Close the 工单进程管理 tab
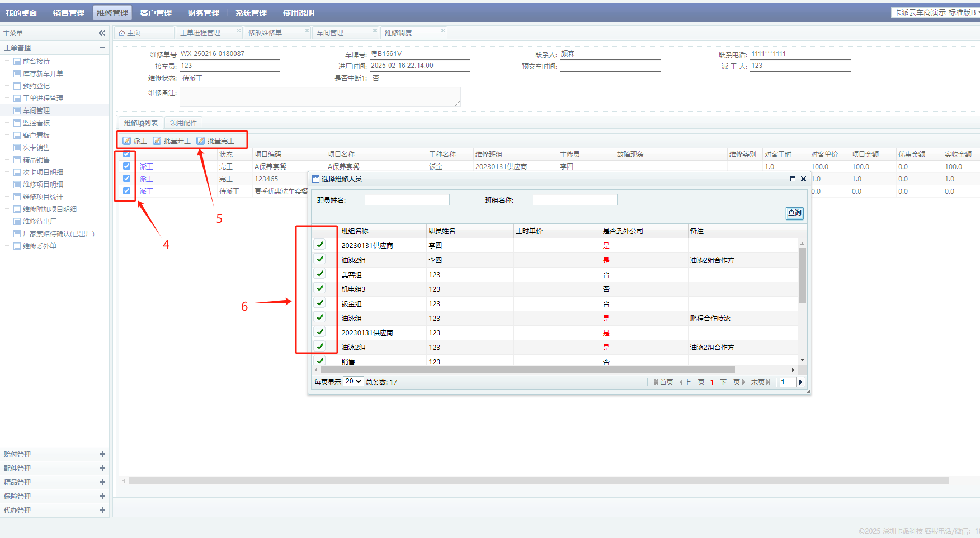 [x=238, y=31]
